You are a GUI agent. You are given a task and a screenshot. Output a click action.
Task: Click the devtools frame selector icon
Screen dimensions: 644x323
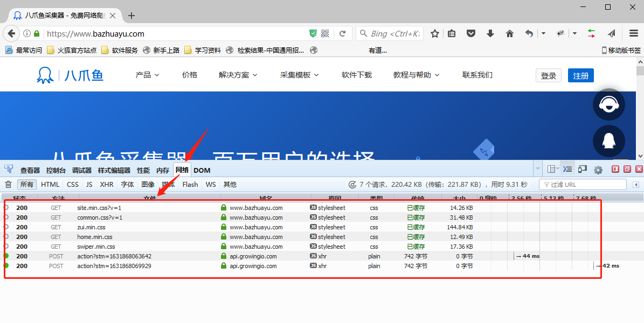[x=553, y=169]
